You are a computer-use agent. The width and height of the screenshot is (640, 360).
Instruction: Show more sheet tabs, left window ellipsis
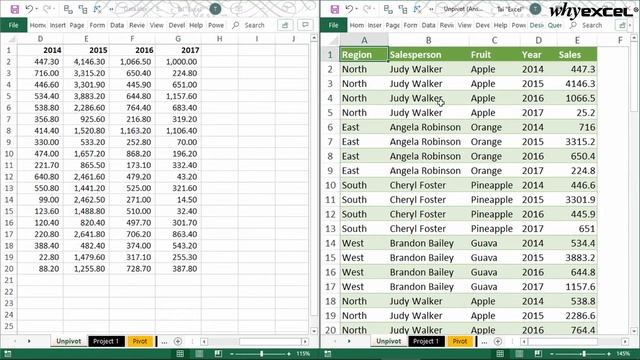pos(164,342)
